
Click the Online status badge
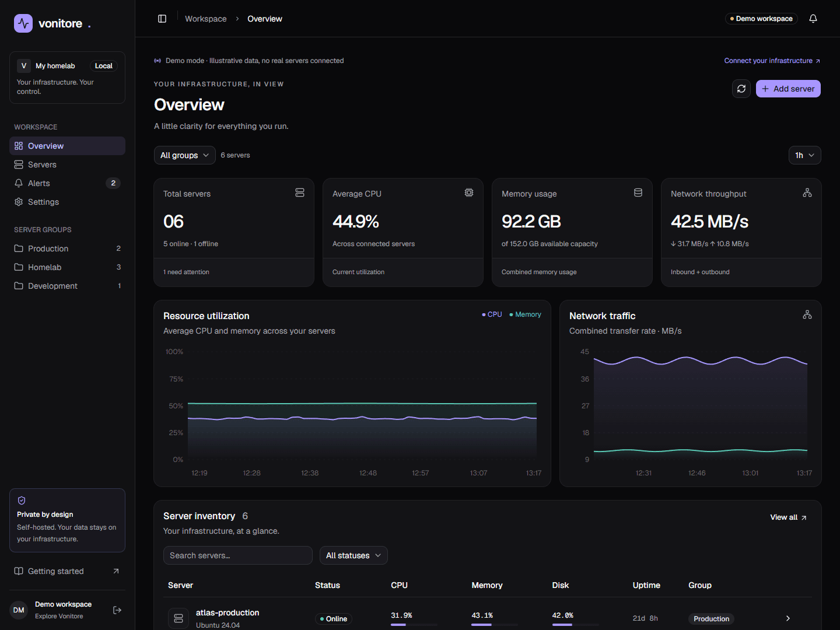coord(334,619)
